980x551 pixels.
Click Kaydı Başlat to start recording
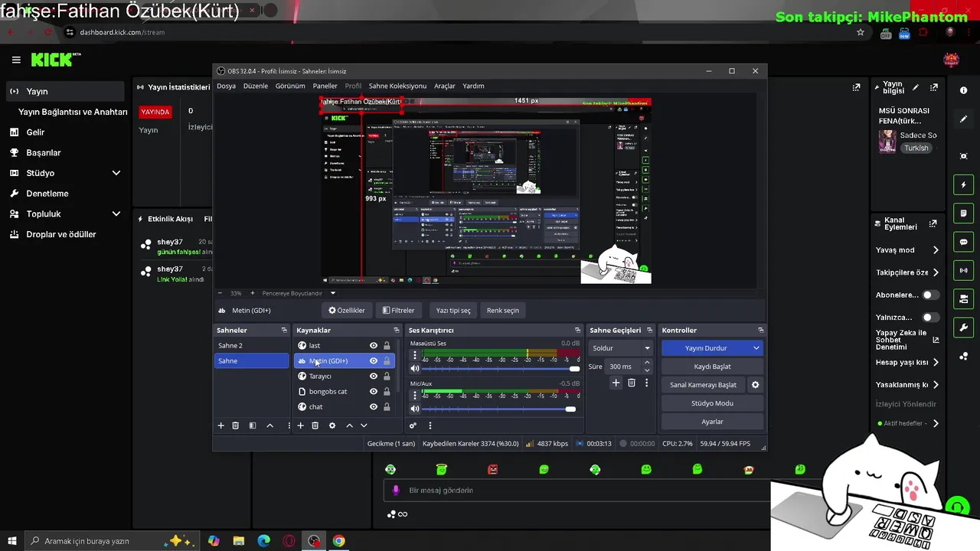(712, 367)
